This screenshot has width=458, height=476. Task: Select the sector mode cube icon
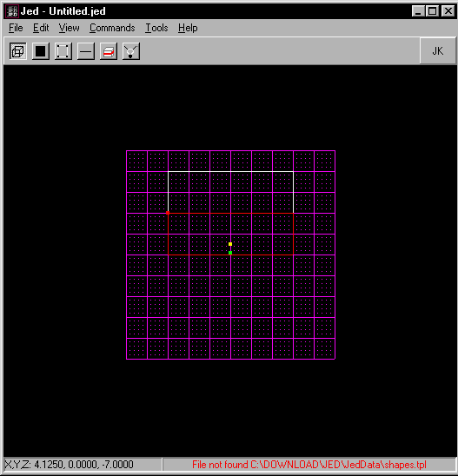(18, 51)
